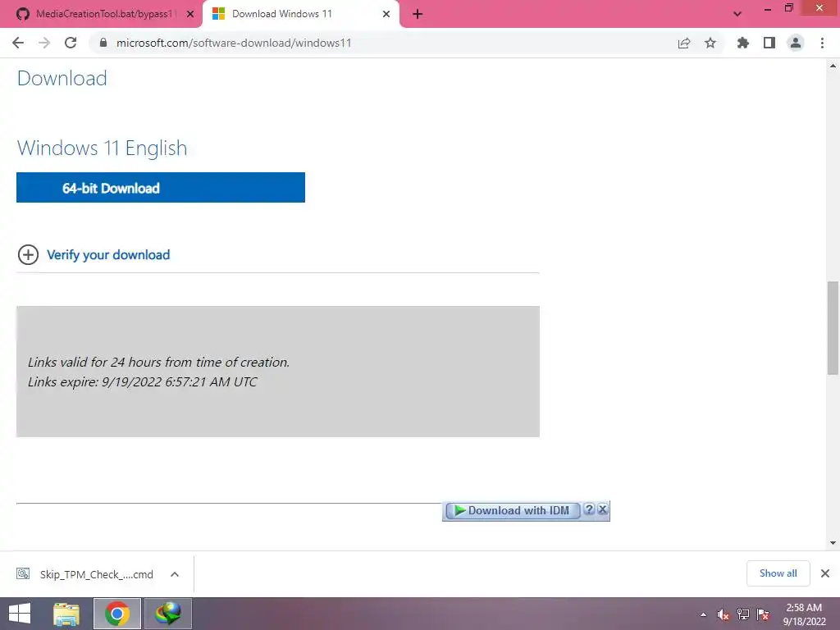Click the padlock site info icon

pos(103,43)
